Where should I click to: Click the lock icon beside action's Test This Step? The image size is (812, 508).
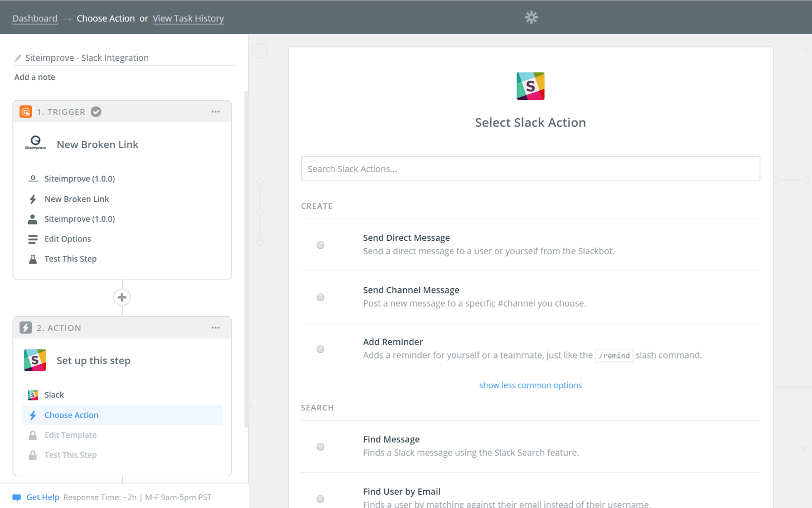point(33,455)
